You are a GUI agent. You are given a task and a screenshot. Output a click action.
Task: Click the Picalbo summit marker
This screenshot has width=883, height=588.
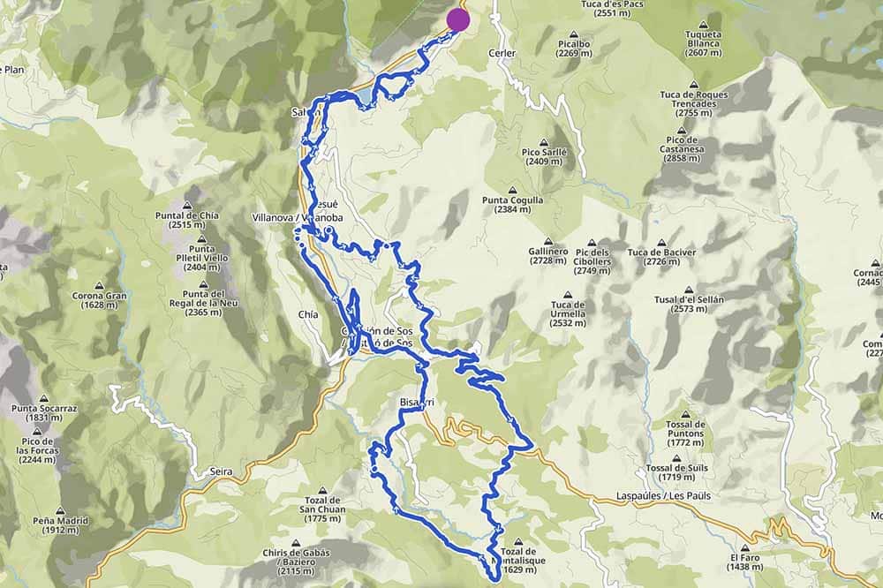(574, 34)
